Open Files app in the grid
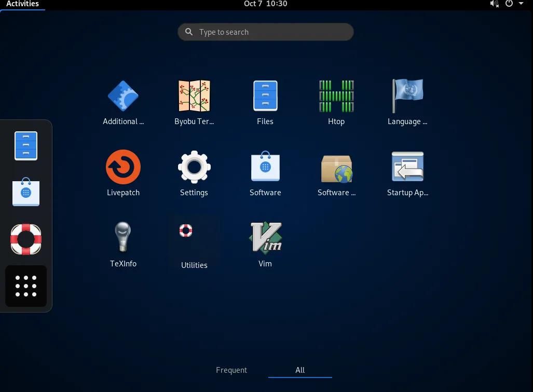Image resolution: width=533 pixels, height=392 pixels. coord(265,96)
